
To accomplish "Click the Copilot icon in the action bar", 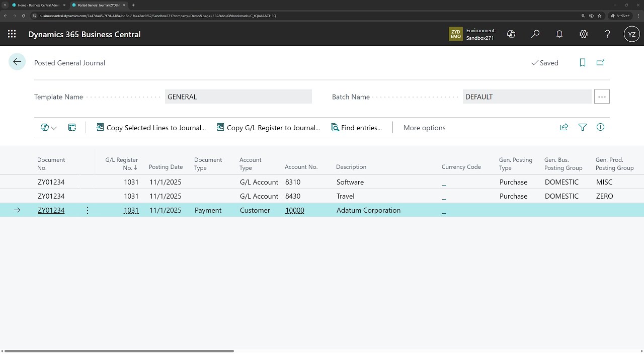I will 45,128.
